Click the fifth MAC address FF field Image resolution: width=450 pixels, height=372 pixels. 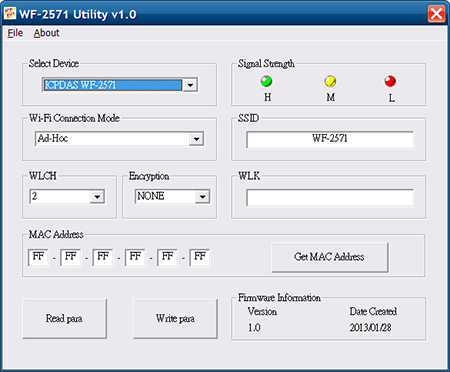[x=167, y=257]
